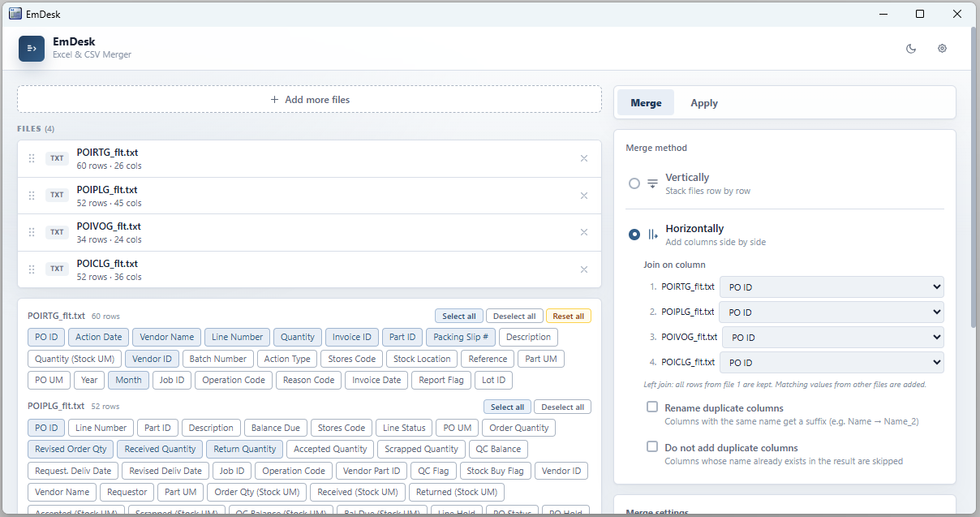Select the Horizontally merge radio button
The image size is (980, 517).
point(634,235)
